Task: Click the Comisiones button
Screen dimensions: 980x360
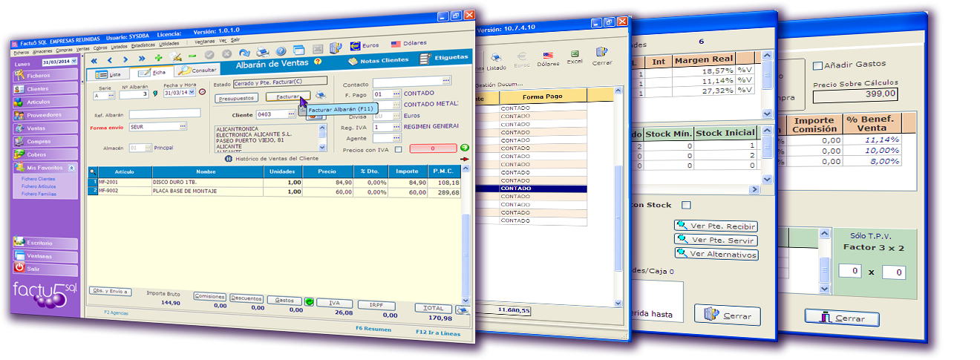Action: 209,296
